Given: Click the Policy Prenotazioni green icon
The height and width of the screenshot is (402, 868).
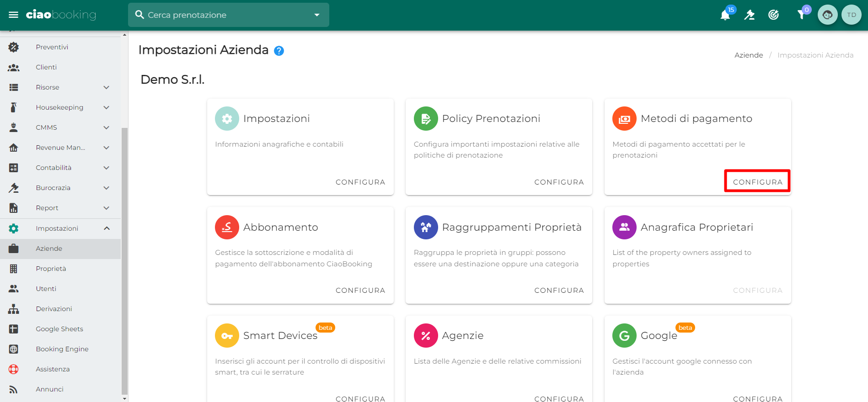Looking at the screenshot, I should coord(426,119).
